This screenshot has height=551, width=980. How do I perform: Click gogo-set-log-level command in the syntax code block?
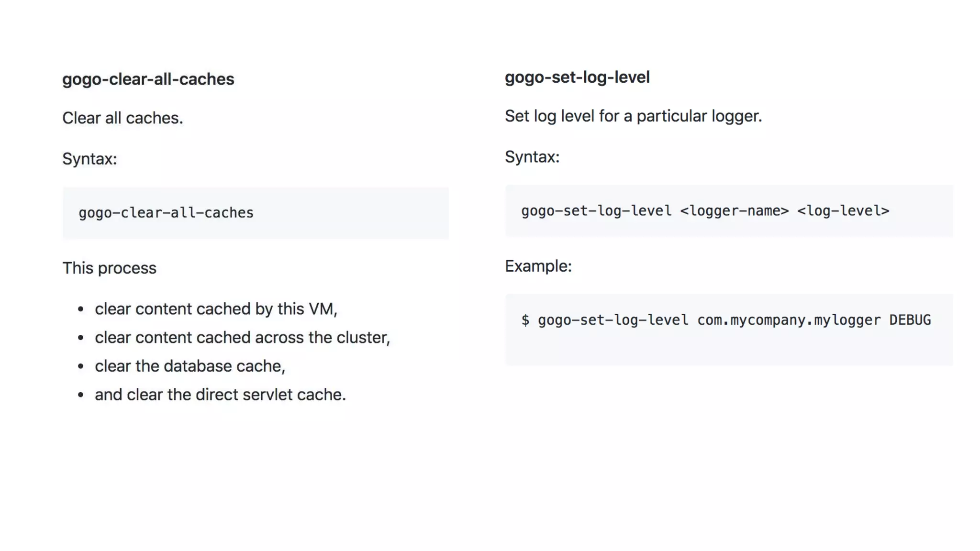tap(596, 210)
